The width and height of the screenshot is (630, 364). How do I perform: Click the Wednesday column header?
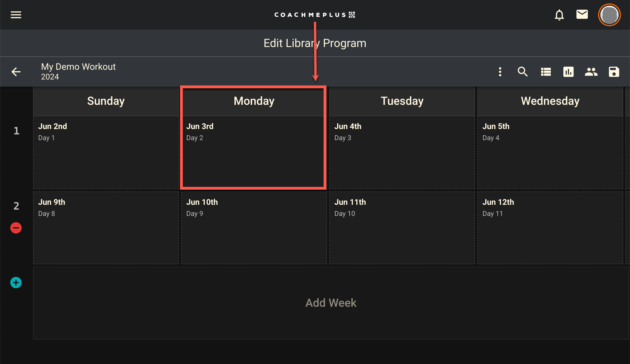[550, 101]
